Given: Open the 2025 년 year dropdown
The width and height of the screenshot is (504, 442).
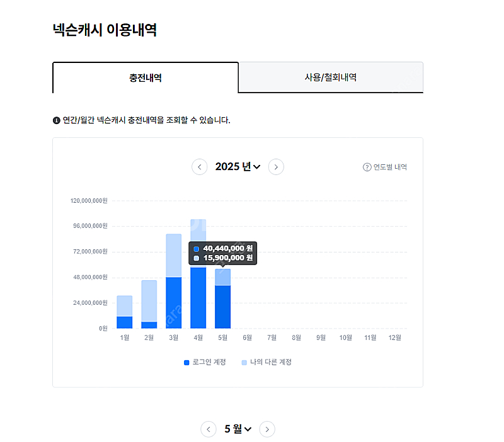Looking at the screenshot, I should pos(238,167).
